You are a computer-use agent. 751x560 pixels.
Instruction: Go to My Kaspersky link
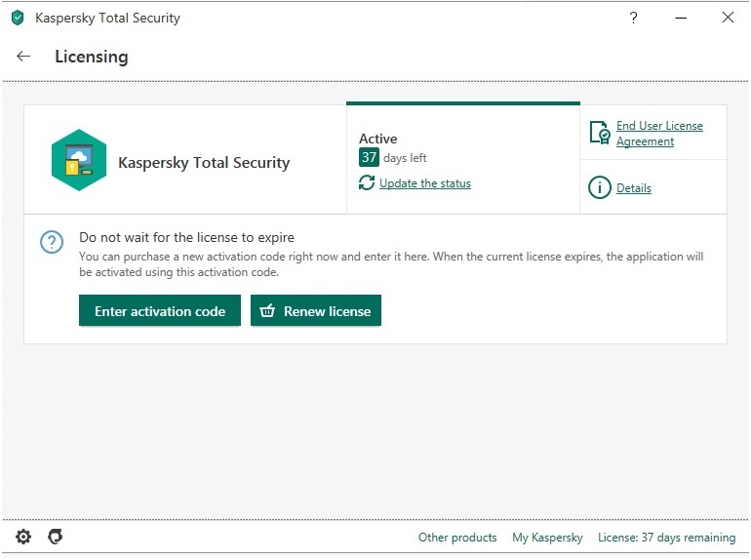tap(547, 538)
